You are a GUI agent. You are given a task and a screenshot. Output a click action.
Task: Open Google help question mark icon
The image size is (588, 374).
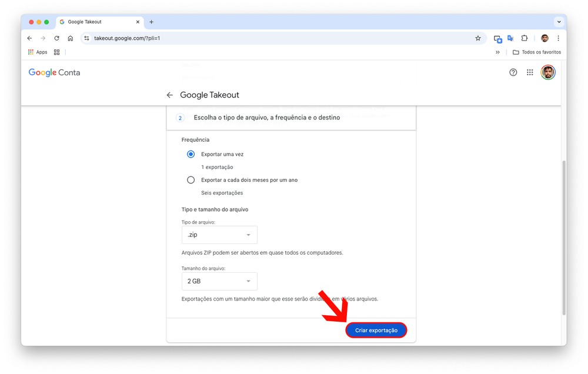(x=513, y=72)
